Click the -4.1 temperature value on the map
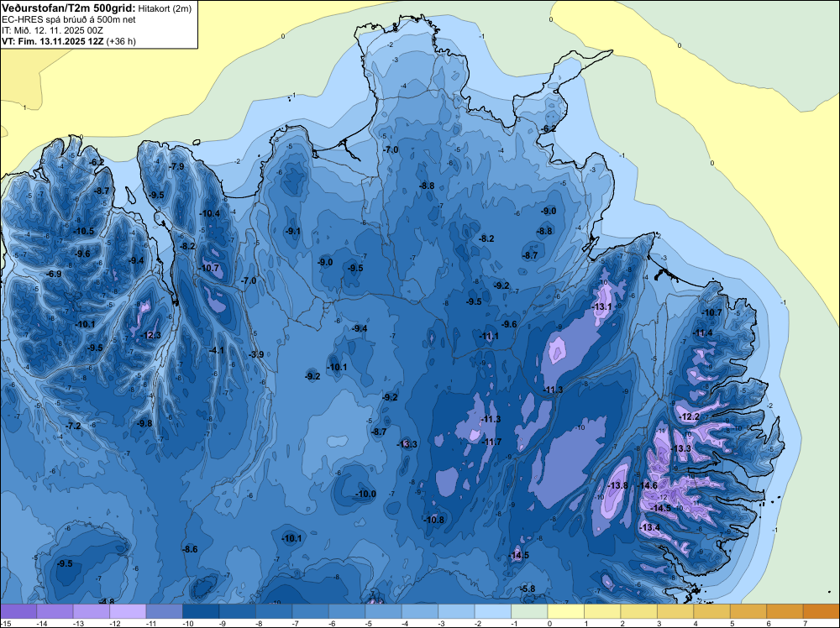The height and width of the screenshot is (628, 840). tap(217, 350)
